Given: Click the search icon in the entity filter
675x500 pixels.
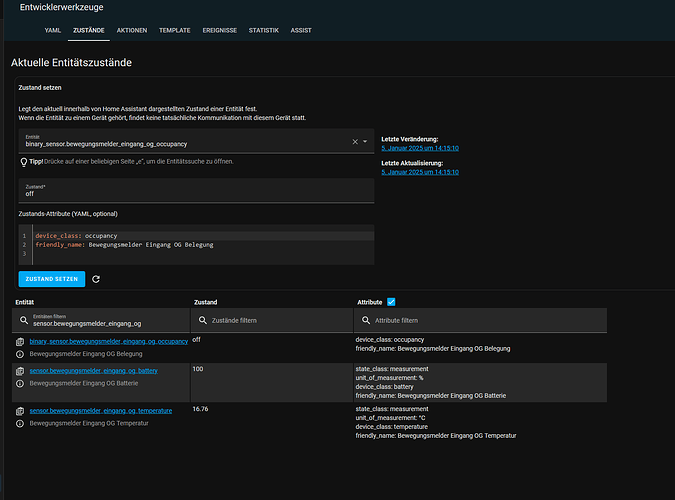Looking at the screenshot, I should pyautogui.click(x=24, y=320).
